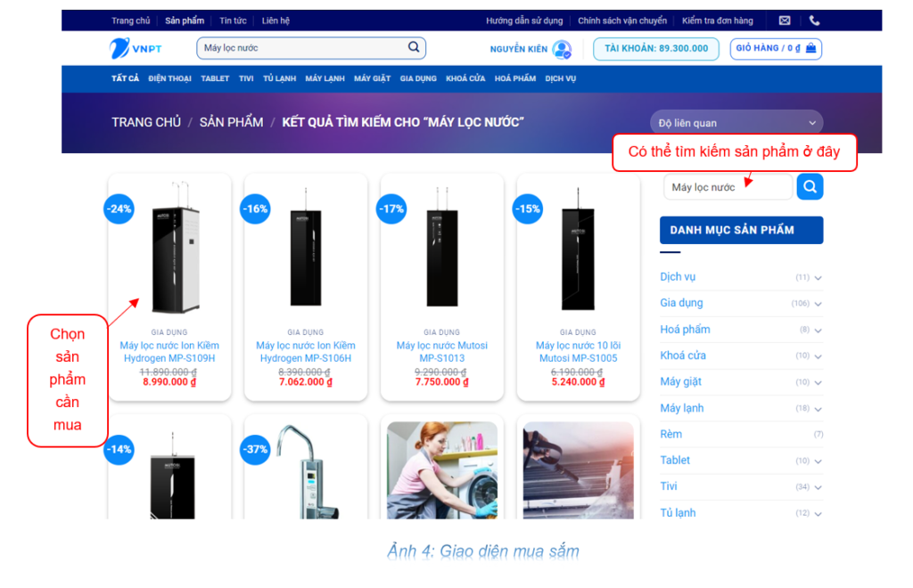Open the user avatar icon beside Nguyễn Kiên
The height and width of the screenshot is (588, 913).
(562, 49)
